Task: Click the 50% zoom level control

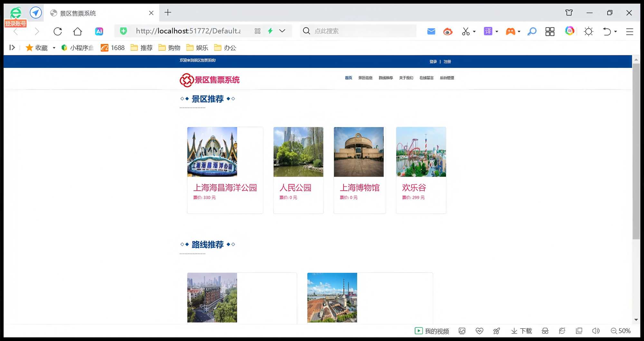Action: (x=621, y=331)
